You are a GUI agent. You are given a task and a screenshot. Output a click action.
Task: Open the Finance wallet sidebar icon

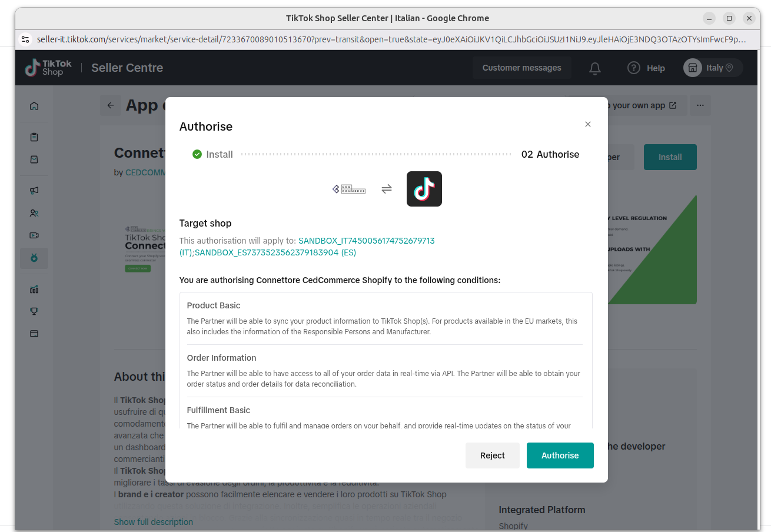point(34,334)
